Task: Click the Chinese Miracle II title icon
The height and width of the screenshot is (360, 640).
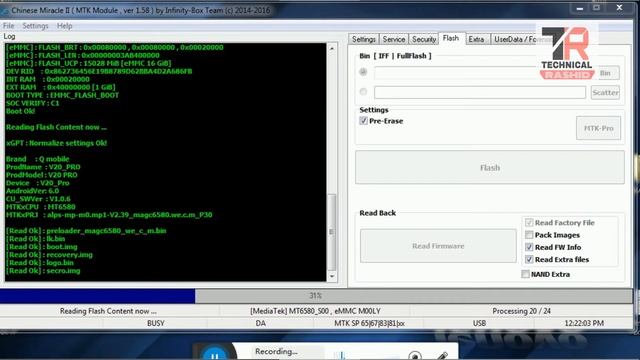Action: tap(4, 11)
